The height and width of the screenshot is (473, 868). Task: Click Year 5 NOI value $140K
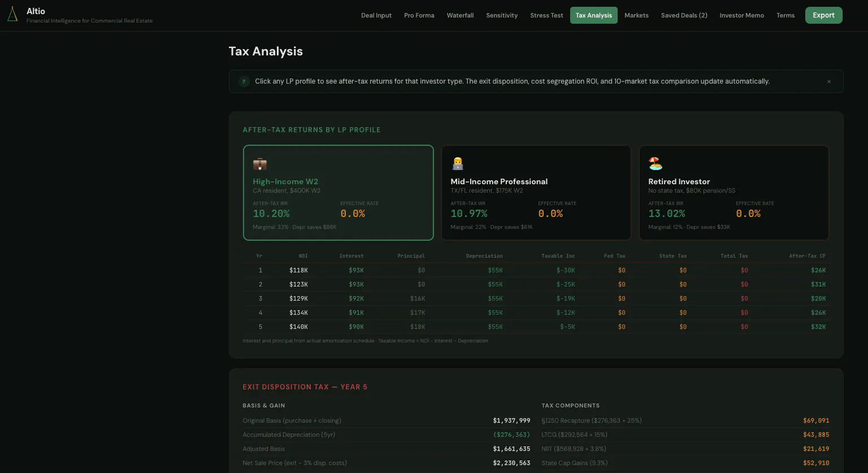coord(298,327)
